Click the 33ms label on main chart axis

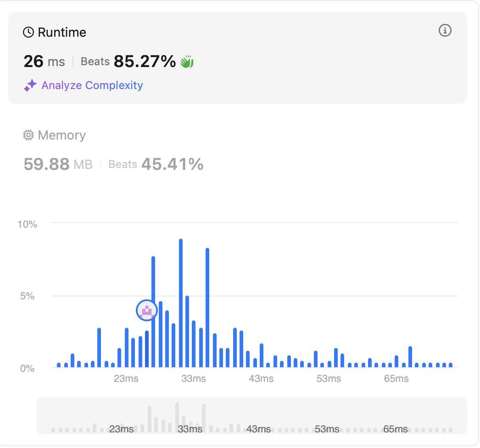[x=193, y=379]
